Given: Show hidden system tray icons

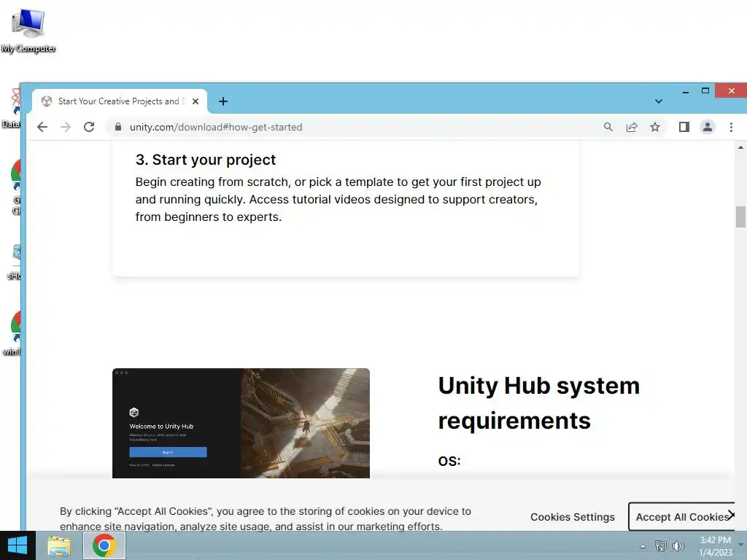Looking at the screenshot, I should (643, 546).
